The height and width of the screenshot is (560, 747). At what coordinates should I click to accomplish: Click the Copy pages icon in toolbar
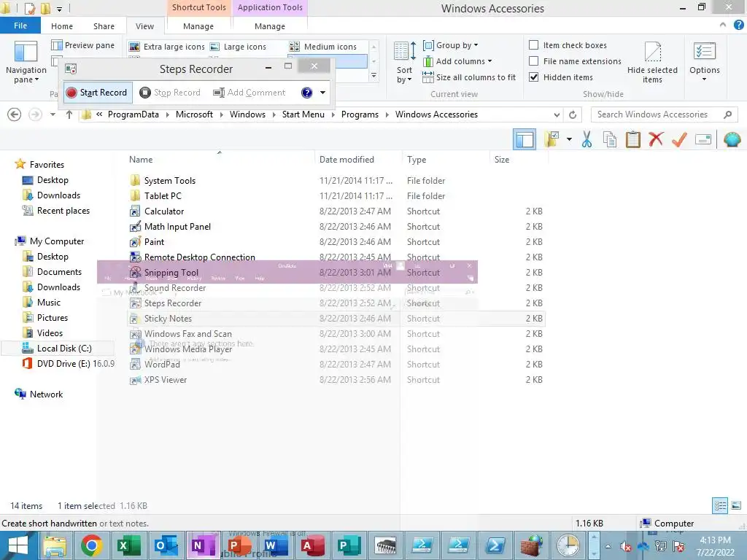pyautogui.click(x=609, y=139)
